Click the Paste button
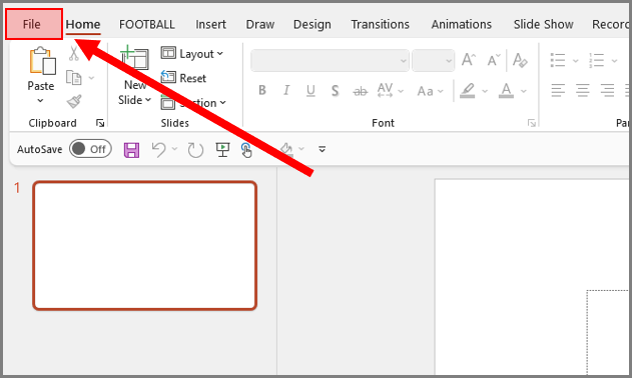Viewport: 632px width, 378px height. pos(41,75)
